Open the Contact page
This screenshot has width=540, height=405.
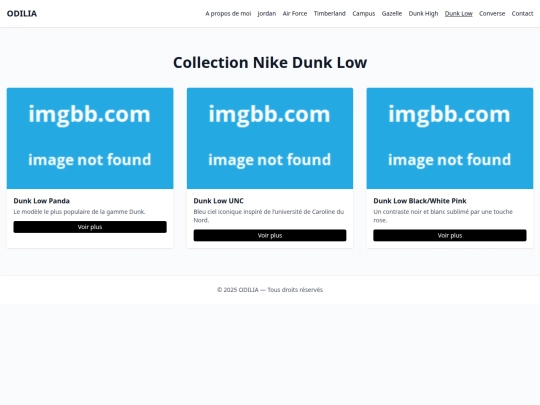pyautogui.click(x=522, y=13)
